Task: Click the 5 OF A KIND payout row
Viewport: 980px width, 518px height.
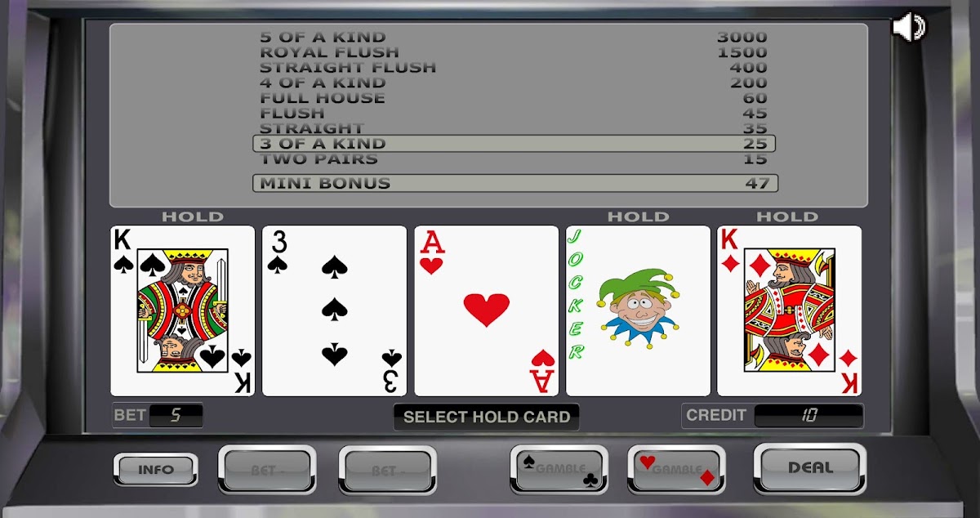Action: (514, 37)
